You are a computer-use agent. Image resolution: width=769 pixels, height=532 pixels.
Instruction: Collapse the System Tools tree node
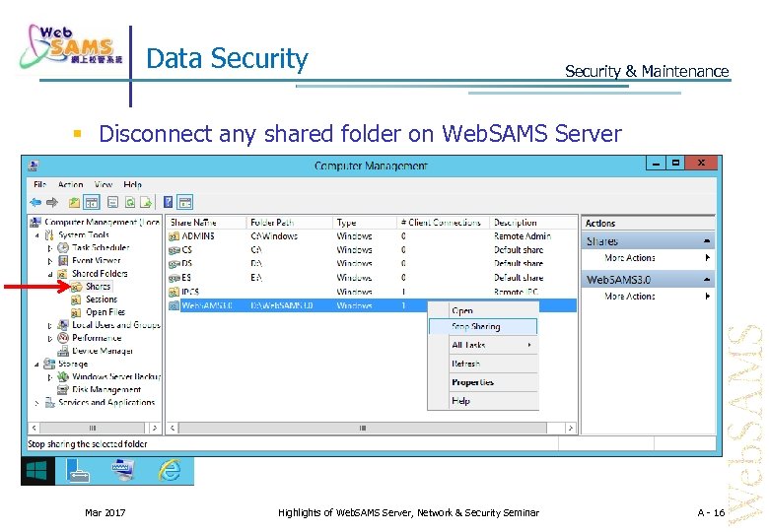[x=36, y=235]
